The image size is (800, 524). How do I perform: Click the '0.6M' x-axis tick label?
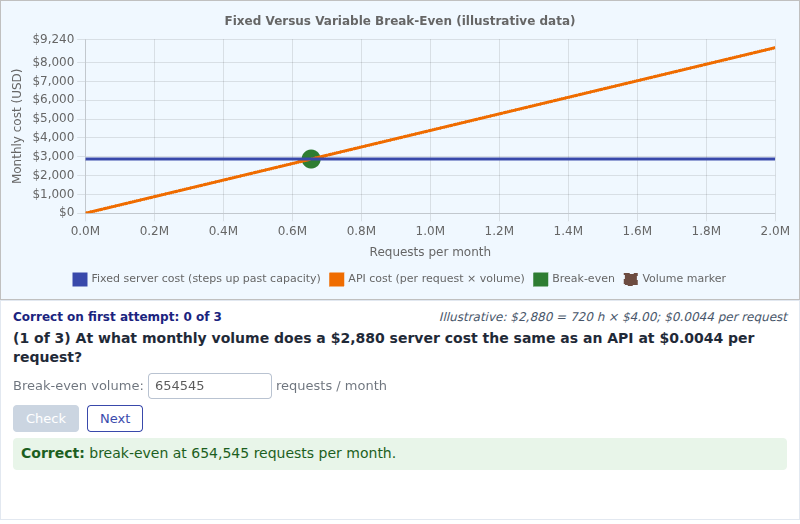292,231
